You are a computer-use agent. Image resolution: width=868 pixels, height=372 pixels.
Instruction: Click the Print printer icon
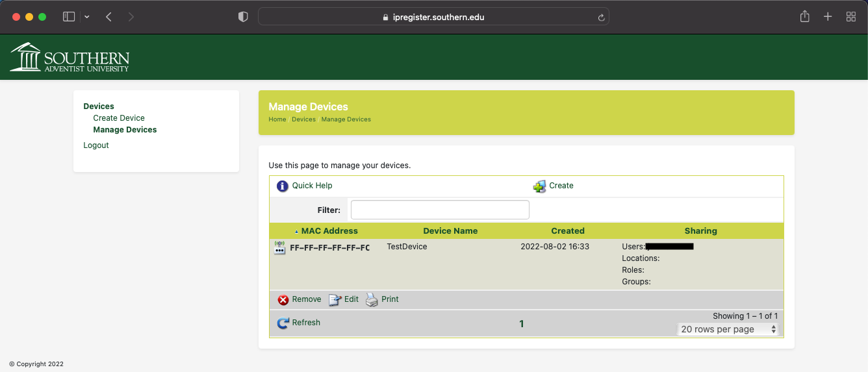(372, 300)
